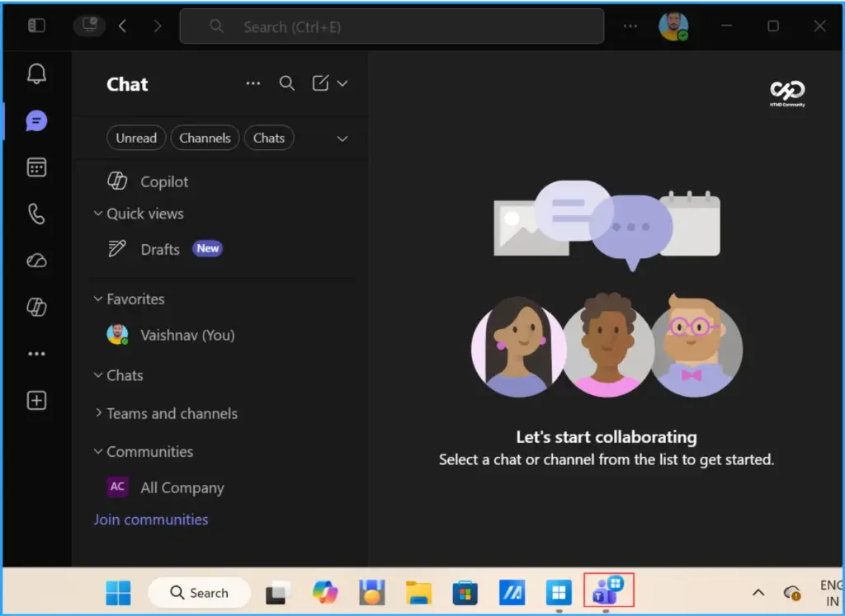The image size is (845, 616).
Task: Open the taskbar app with orange ball icon
Action: pyautogui.click(x=372, y=593)
